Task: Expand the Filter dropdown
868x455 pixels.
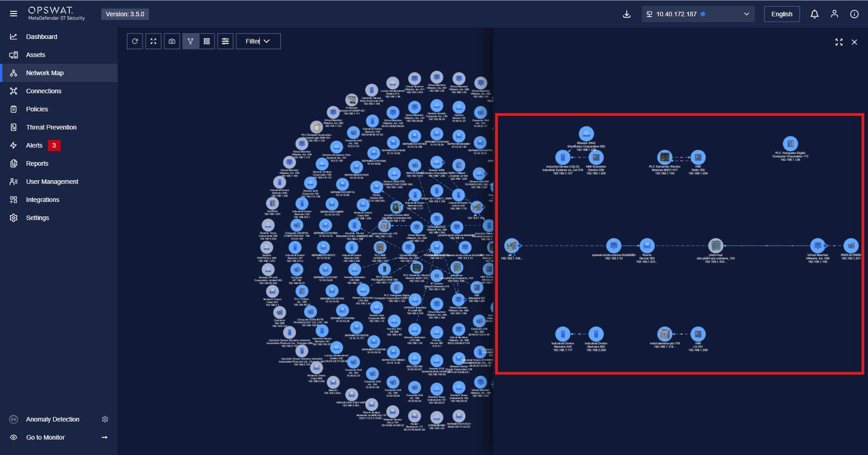Action: pyautogui.click(x=258, y=41)
